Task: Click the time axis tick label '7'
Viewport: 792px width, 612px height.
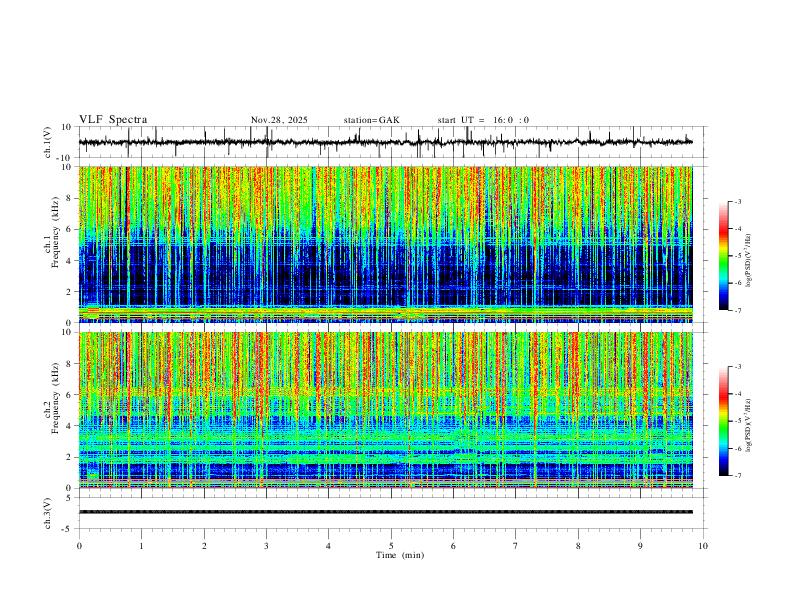Action: click(516, 546)
